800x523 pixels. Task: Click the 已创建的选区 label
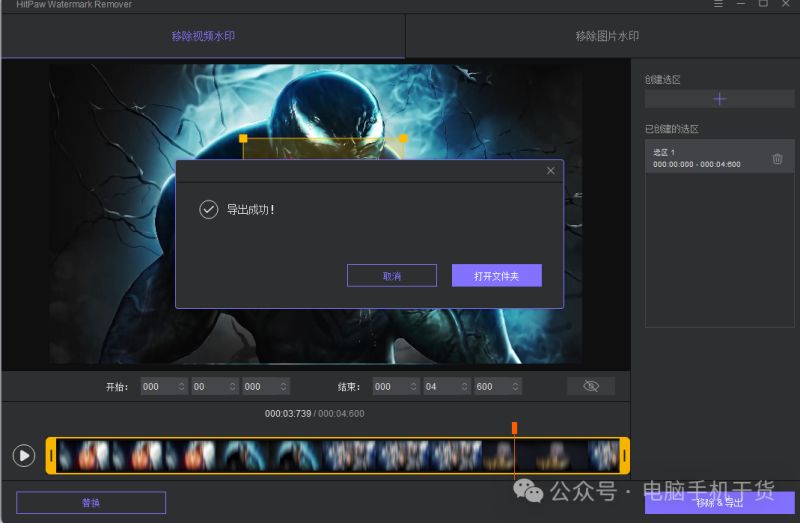click(671, 129)
